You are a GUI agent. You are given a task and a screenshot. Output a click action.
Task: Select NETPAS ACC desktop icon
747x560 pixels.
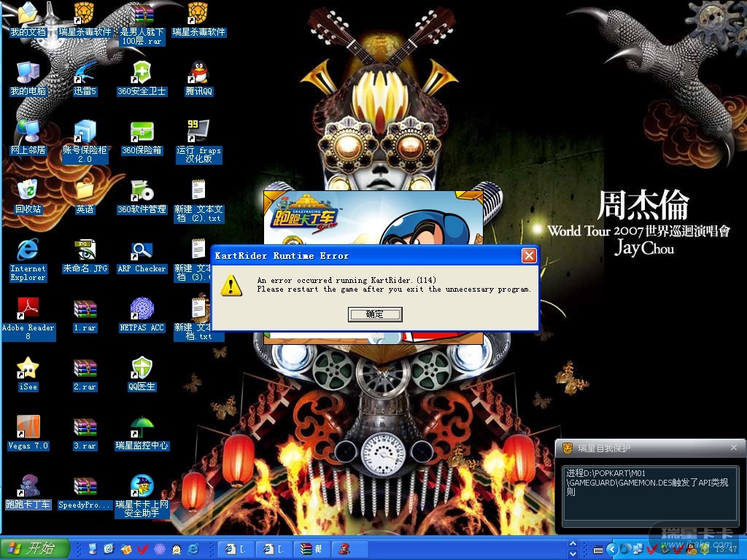[x=142, y=315]
